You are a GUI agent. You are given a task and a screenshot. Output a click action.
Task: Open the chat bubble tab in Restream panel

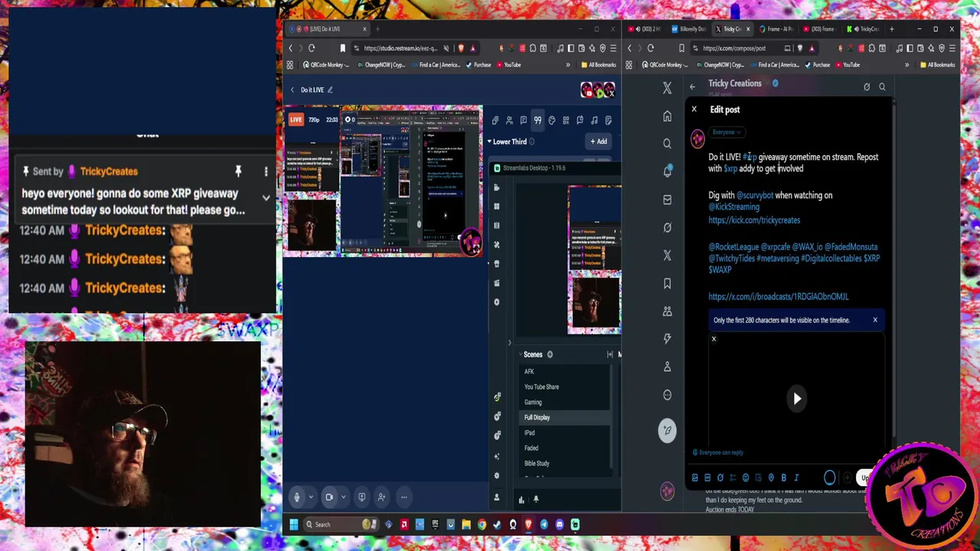[x=523, y=120]
